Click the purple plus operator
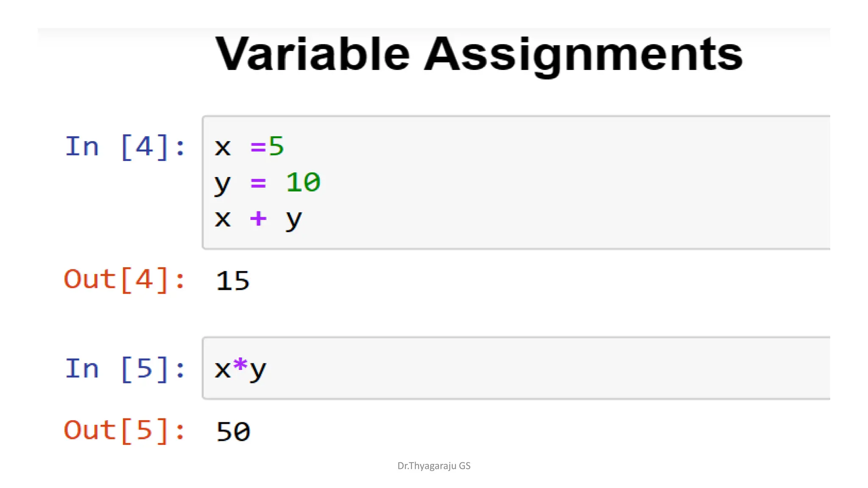The height and width of the screenshot is (488, 868). (258, 219)
